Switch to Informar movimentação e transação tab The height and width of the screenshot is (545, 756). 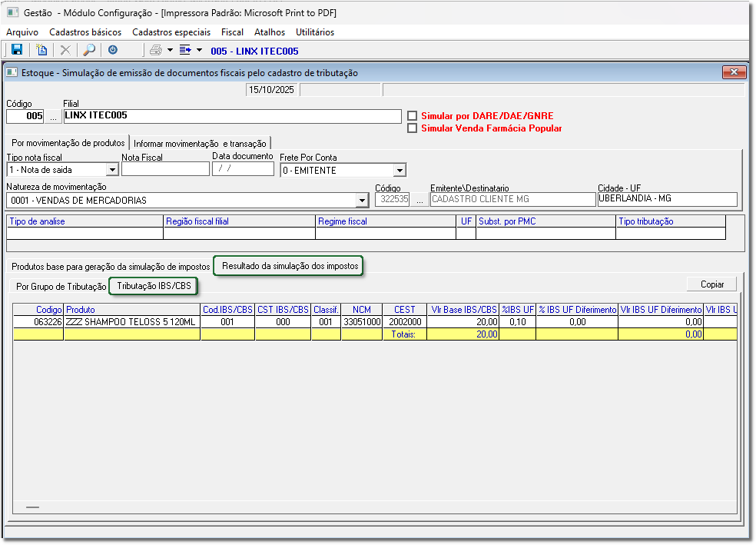[x=200, y=144]
